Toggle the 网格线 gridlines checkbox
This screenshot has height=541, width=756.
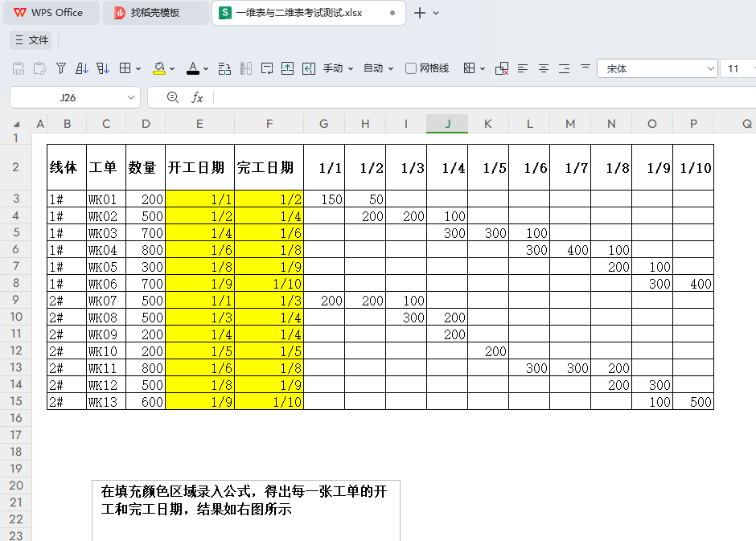coord(411,68)
